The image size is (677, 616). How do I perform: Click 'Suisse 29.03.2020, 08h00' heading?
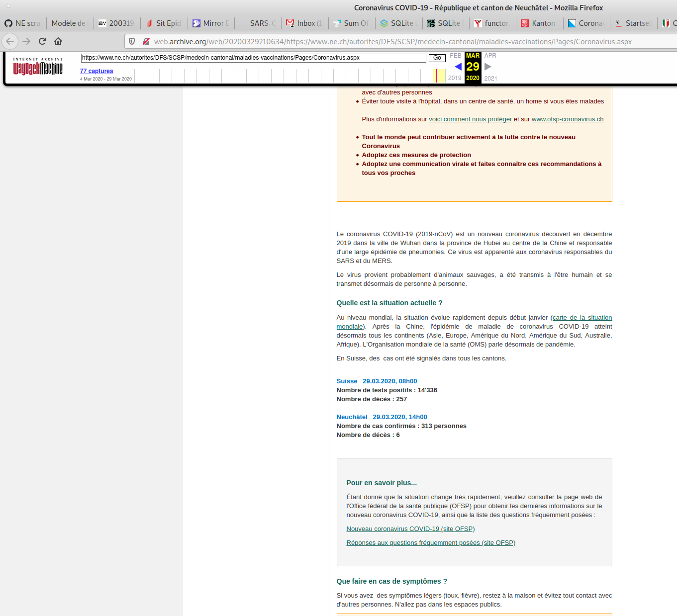tap(377, 381)
